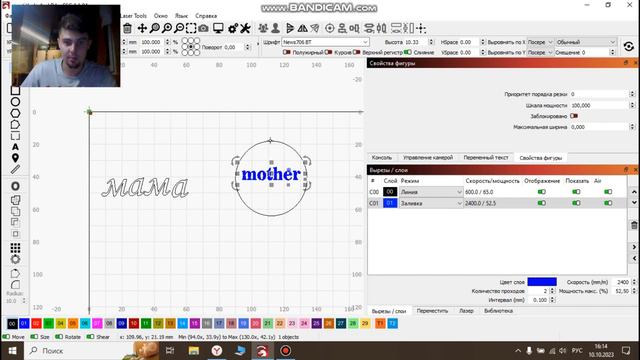This screenshot has height=360, width=640.
Task: Switch to the Лазер tab
Action: tap(466, 311)
